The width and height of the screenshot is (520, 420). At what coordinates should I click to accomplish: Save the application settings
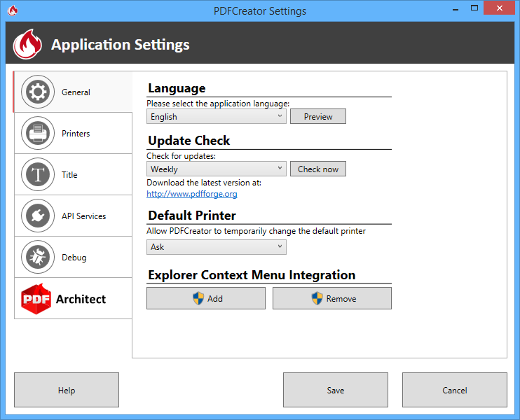coord(336,390)
